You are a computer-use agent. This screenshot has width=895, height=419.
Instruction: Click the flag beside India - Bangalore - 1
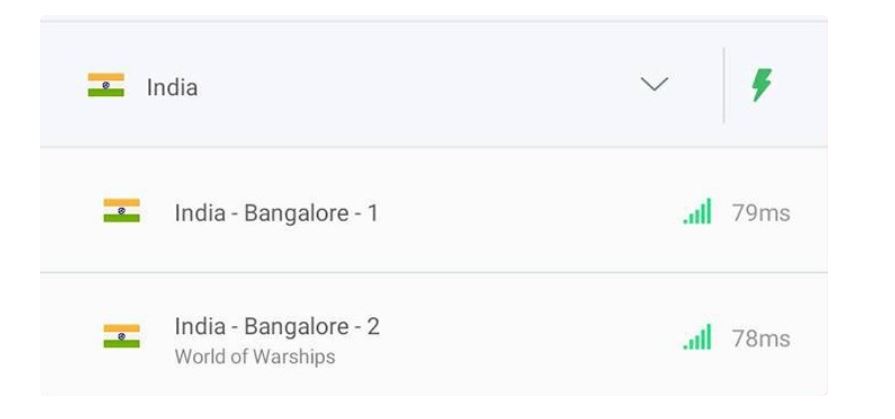coord(121,211)
